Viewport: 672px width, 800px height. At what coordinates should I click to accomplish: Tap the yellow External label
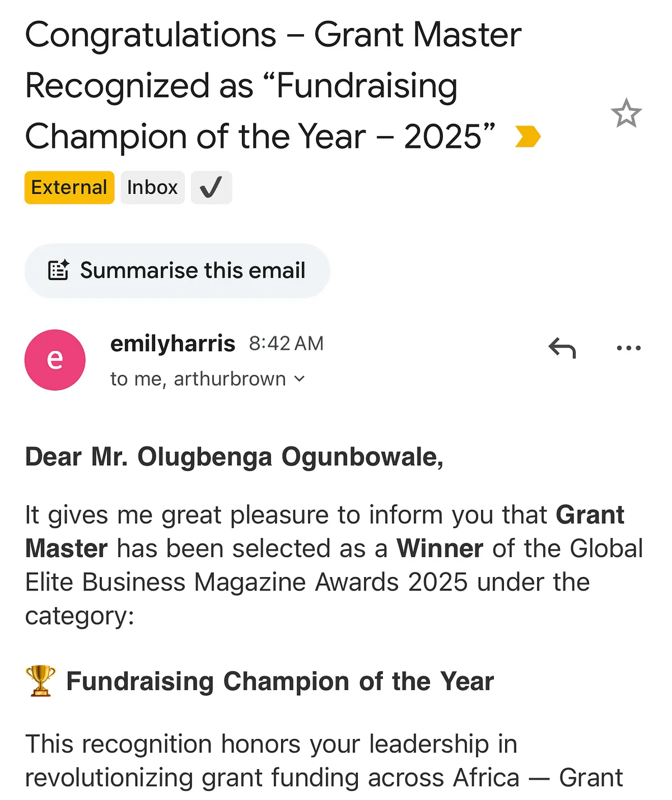point(69,187)
